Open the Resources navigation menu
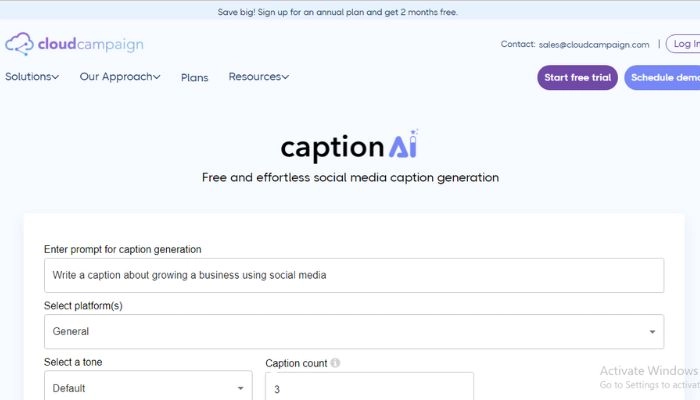This screenshot has width=700, height=400. coord(259,77)
